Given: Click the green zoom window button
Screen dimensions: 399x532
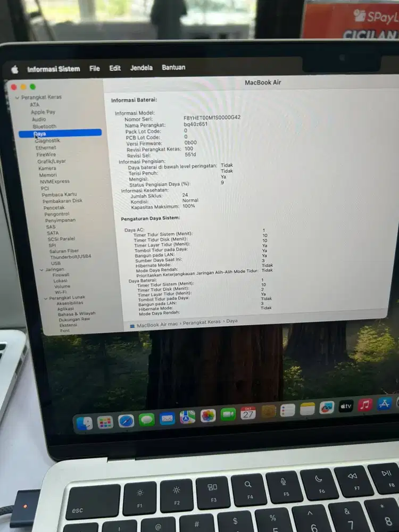Looking at the screenshot, I should click(x=32, y=87).
